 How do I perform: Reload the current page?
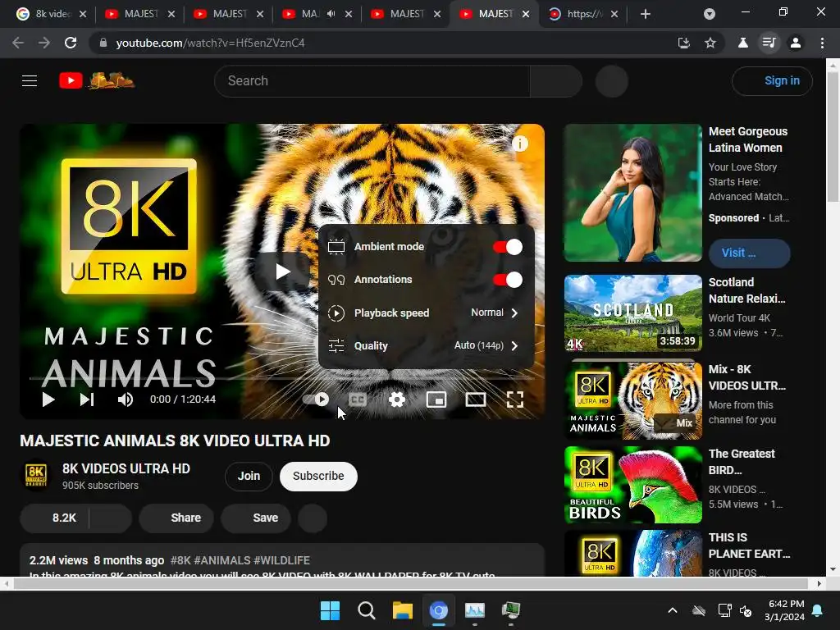(x=71, y=43)
